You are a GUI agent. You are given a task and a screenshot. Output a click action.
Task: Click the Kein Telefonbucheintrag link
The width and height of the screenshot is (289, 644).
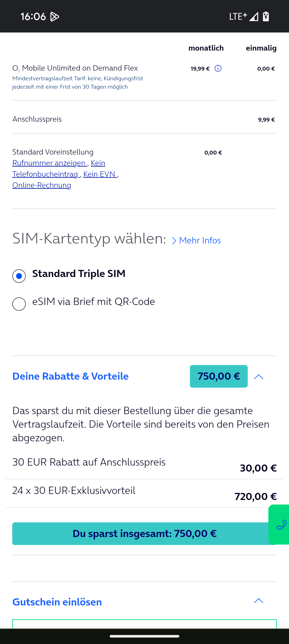point(46,174)
